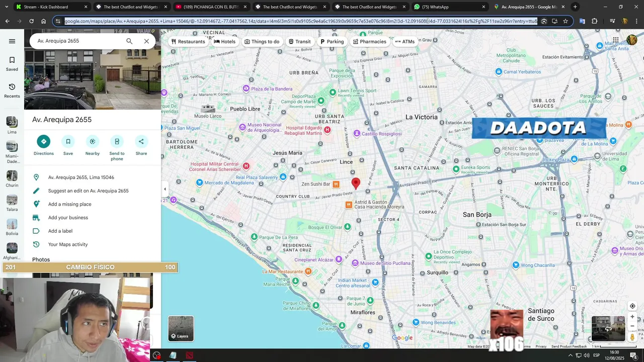Filter map by Parking
644x362 pixels.
pos(332,42)
